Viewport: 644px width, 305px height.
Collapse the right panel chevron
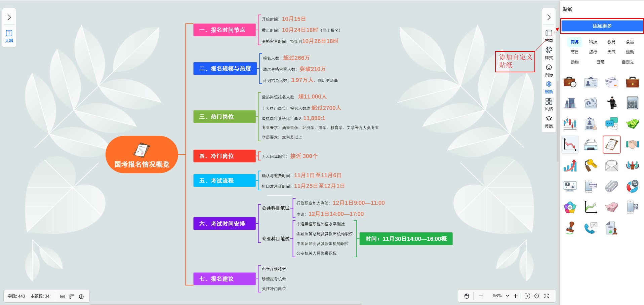click(549, 17)
